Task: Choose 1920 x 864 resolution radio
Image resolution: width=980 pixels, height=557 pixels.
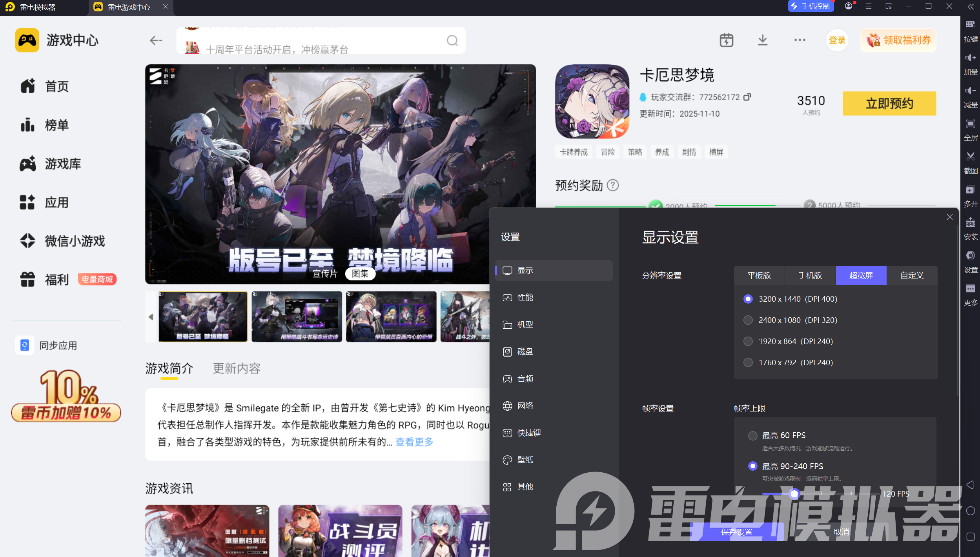Action: (x=748, y=341)
